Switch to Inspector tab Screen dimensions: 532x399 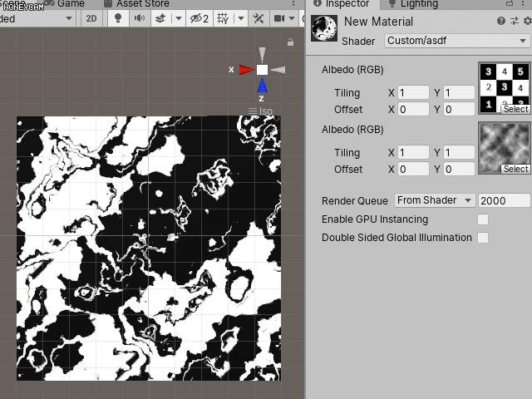pos(341,3)
